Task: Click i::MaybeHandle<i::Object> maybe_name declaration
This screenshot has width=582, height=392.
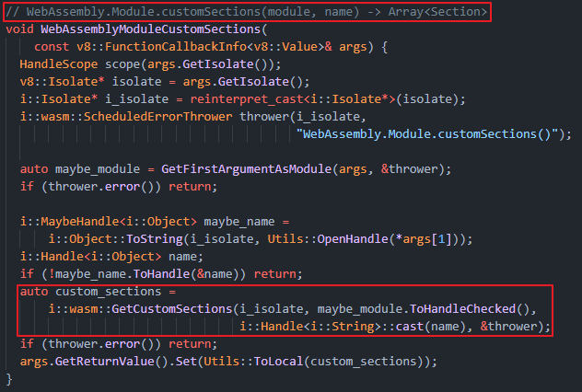Action: click(x=155, y=222)
